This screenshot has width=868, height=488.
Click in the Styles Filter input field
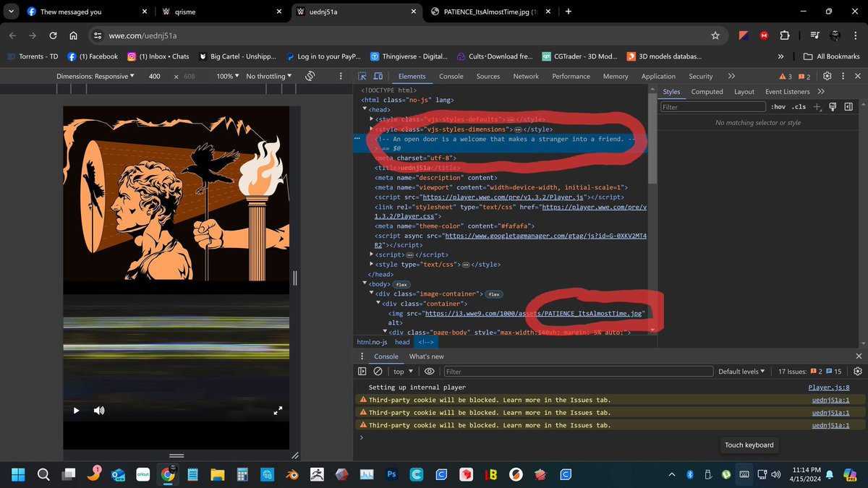coord(713,107)
